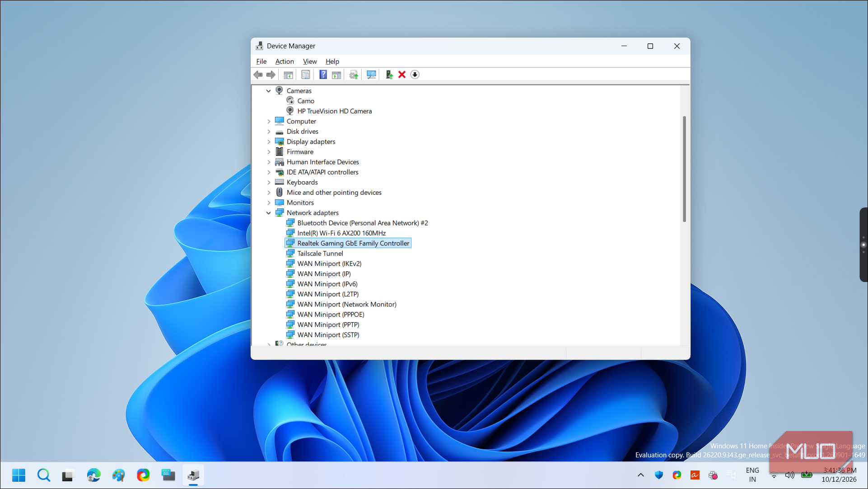This screenshot has width=868, height=489.
Task: Collapse the Network adapters category
Action: [269, 213]
